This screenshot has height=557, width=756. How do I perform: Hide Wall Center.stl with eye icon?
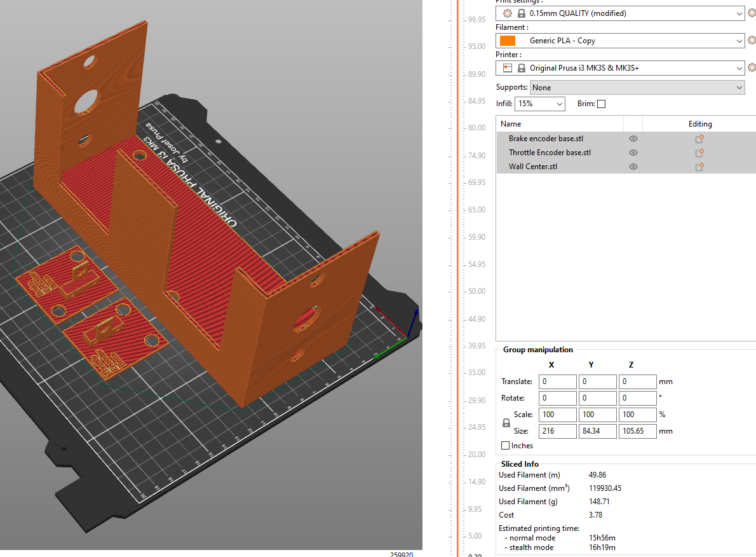pos(633,167)
